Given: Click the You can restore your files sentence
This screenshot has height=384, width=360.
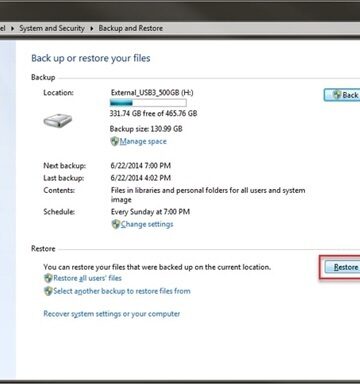Looking at the screenshot, I should point(157,267).
